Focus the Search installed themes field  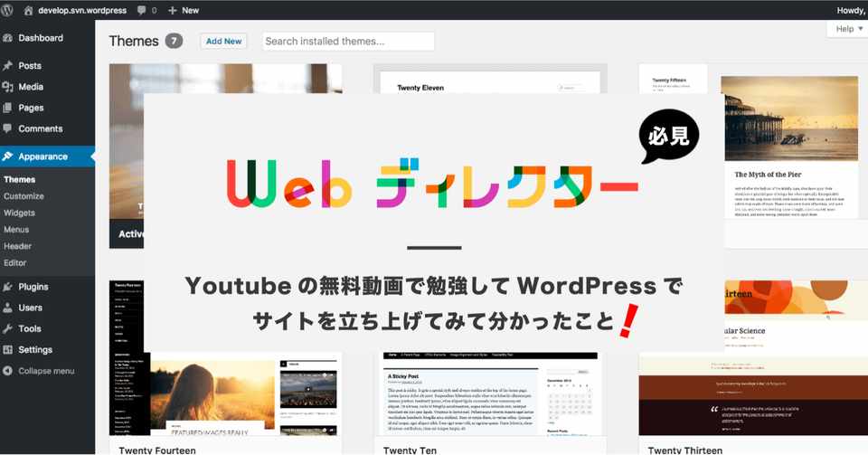tap(348, 42)
